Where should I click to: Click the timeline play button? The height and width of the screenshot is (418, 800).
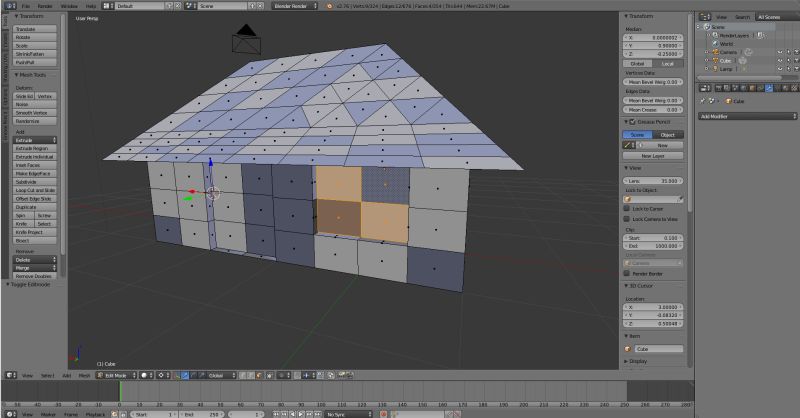[x=301, y=414]
